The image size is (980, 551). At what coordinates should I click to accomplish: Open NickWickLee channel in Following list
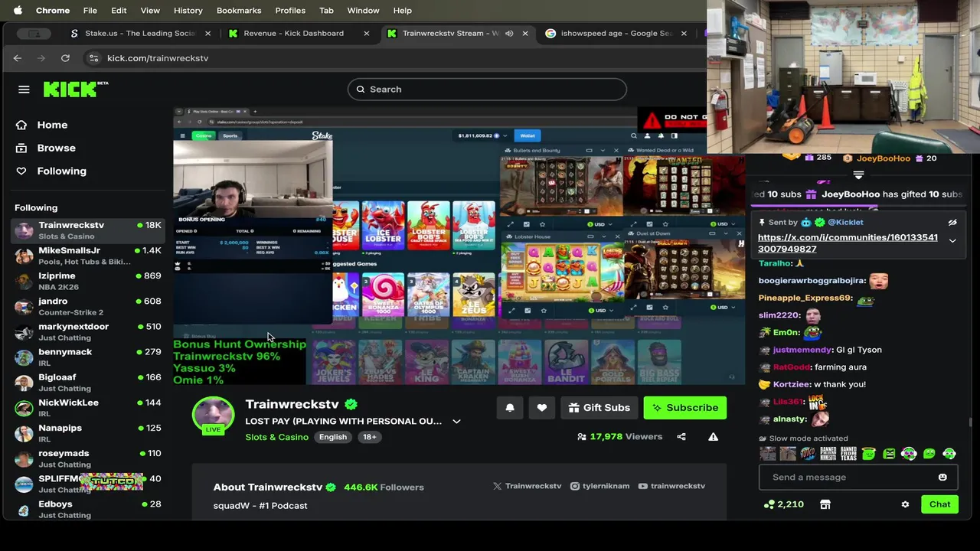click(x=88, y=407)
